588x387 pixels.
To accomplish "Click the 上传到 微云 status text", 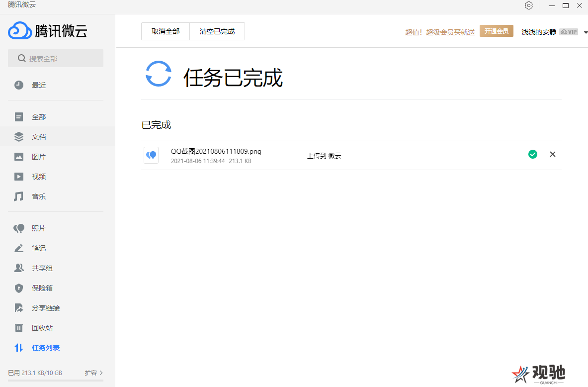I will 324,155.
